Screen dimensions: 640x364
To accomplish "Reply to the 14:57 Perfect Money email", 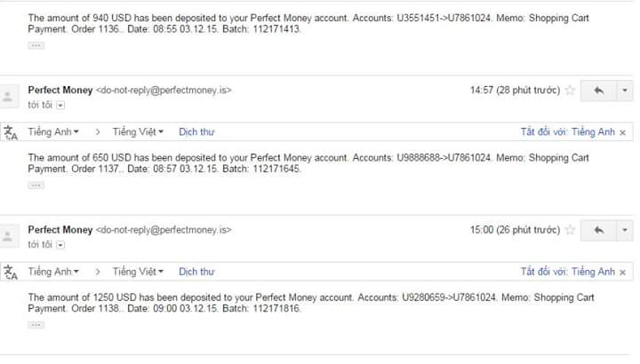I will pyautogui.click(x=598, y=90).
